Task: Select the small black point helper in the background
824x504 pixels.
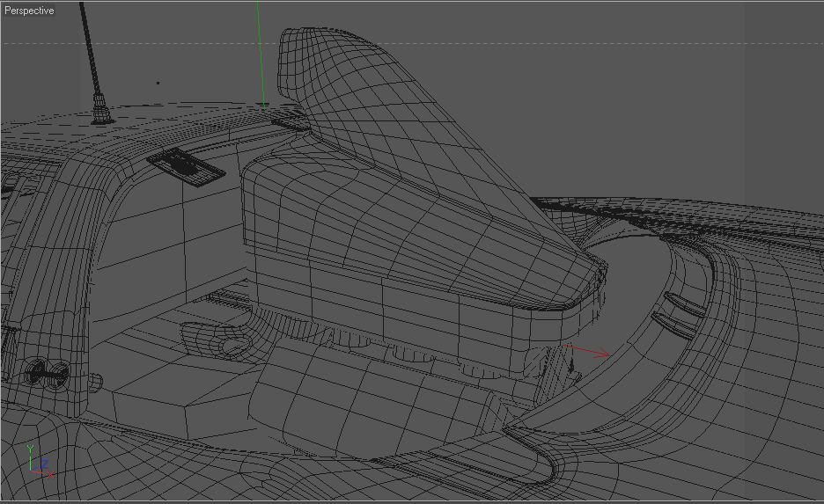Action: (x=158, y=83)
